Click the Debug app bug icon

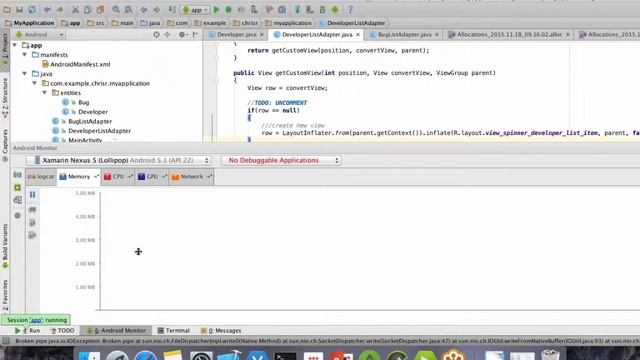pos(229,9)
